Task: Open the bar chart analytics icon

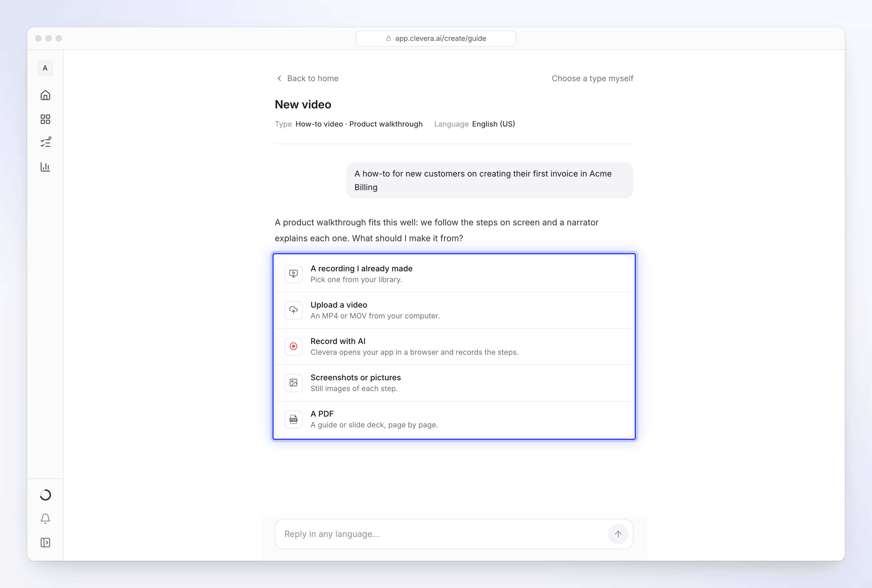Action: tap(45, 167)
